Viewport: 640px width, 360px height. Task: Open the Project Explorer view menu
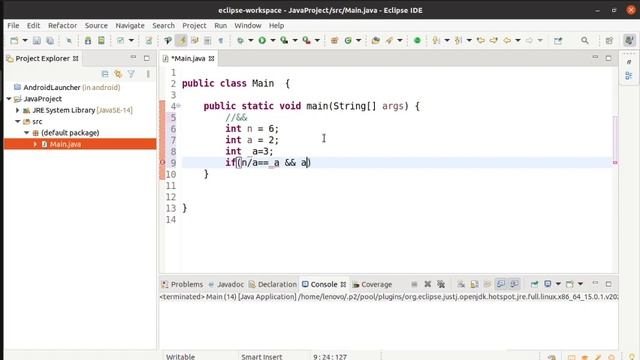148,74
